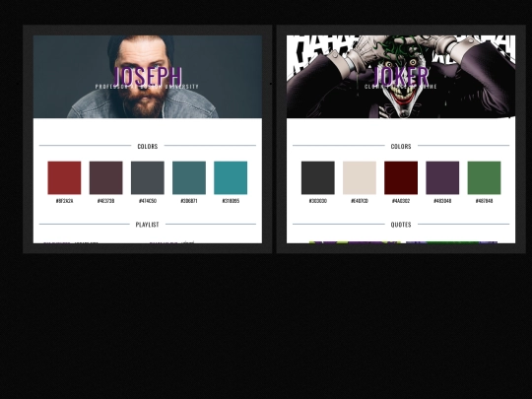This screenshot has height=399, width=532.
Task: Click the hex code under Joker's beige swatch
Action: point(360,201)
